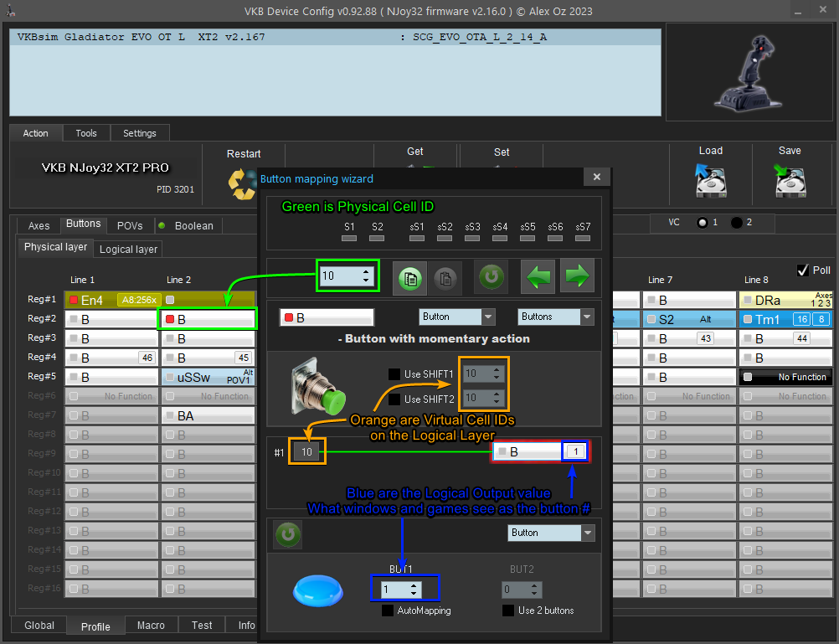Viewport: 839px width, 644px height.
Task: Tick the AutoMapping checkbox
Action: pyautogui.click(x=388, y=611)
